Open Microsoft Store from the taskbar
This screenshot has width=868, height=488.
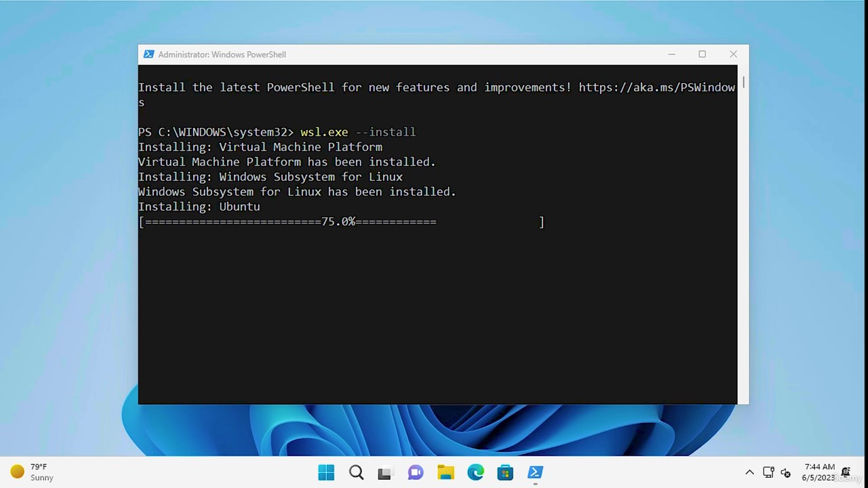click(505, 472)
